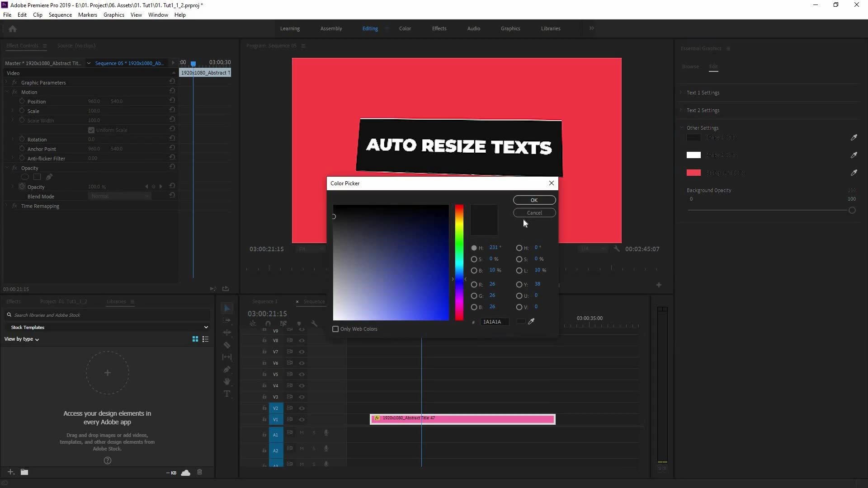Click OK button in Color Picker
Screen dimensions: 868x488
534,200
